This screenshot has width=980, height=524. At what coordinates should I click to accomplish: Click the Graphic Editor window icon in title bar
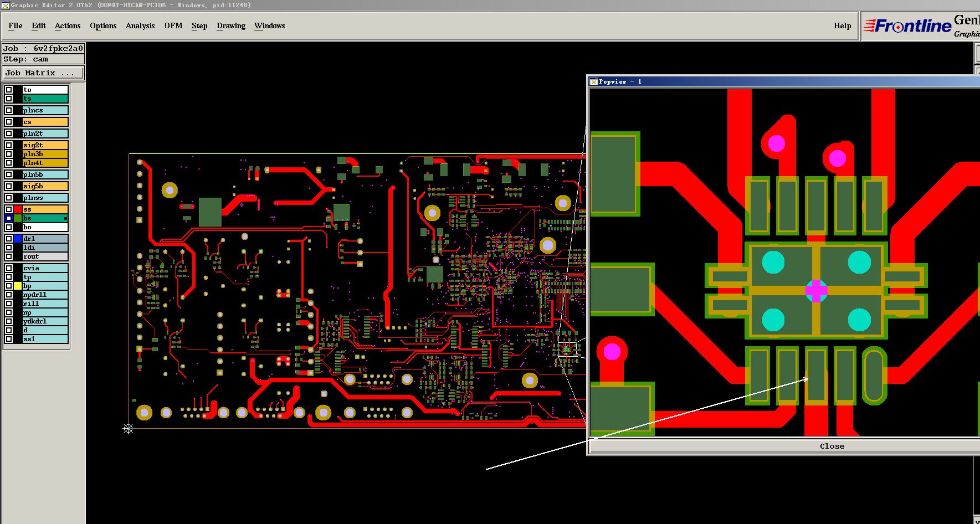5,5
